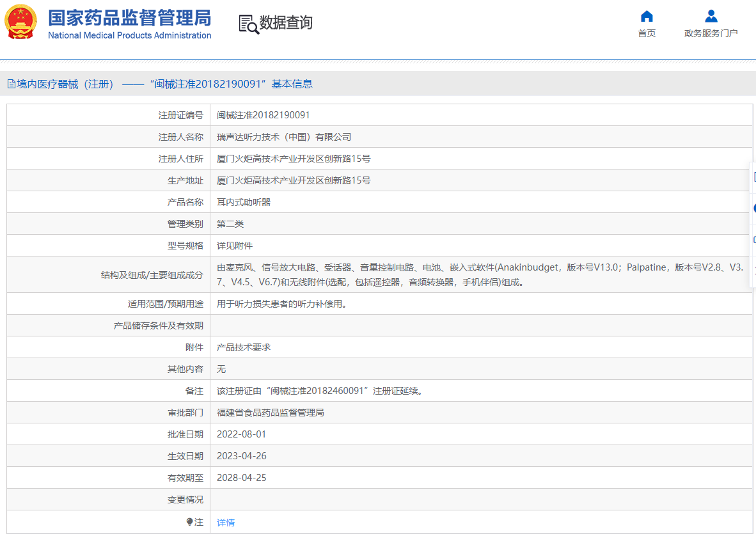Click registrant name 瑞声达听力技术（中国）有限公司
The image size is (756, 536).
coord(284,137)
